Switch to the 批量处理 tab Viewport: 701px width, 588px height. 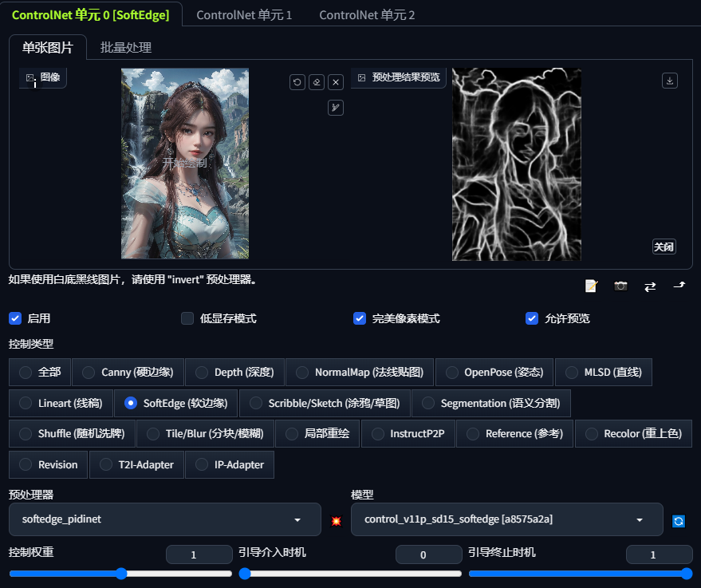[125, 47]
